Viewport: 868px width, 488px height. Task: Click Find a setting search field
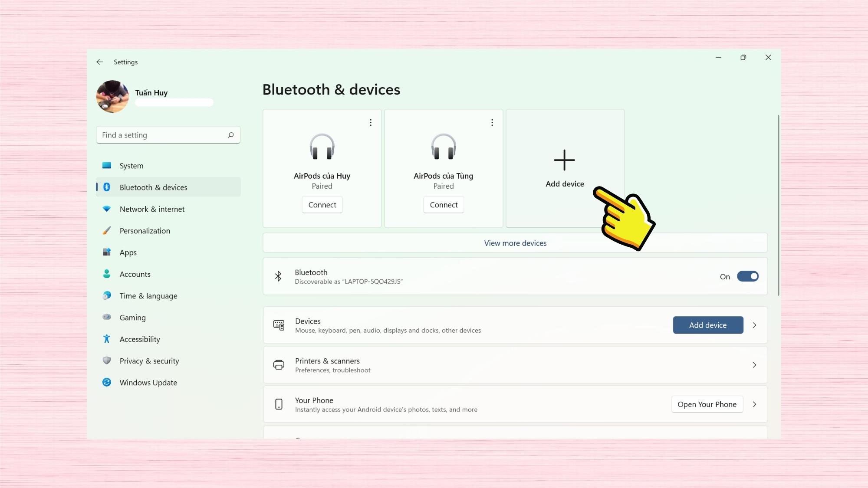coord(168,134)
